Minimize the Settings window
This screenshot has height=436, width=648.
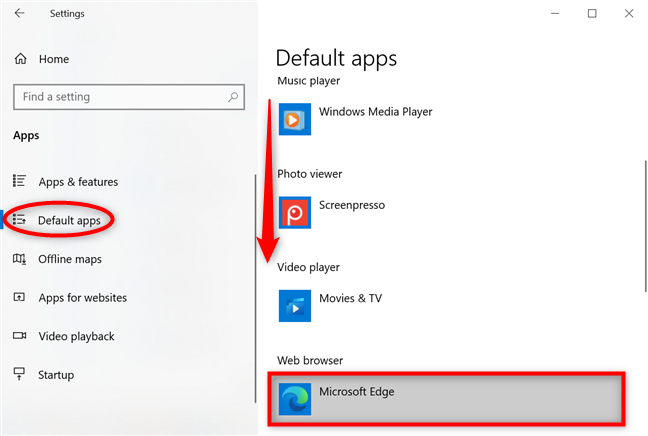(555, 13)
